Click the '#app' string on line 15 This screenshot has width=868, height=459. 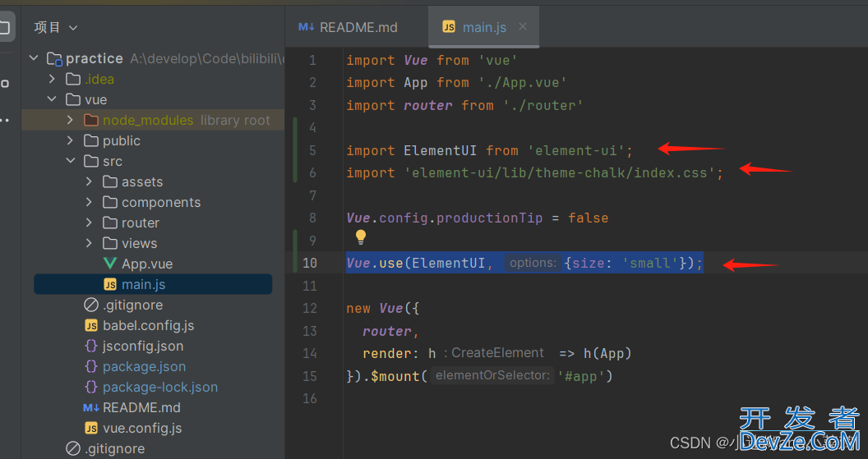tap(580, 376)
